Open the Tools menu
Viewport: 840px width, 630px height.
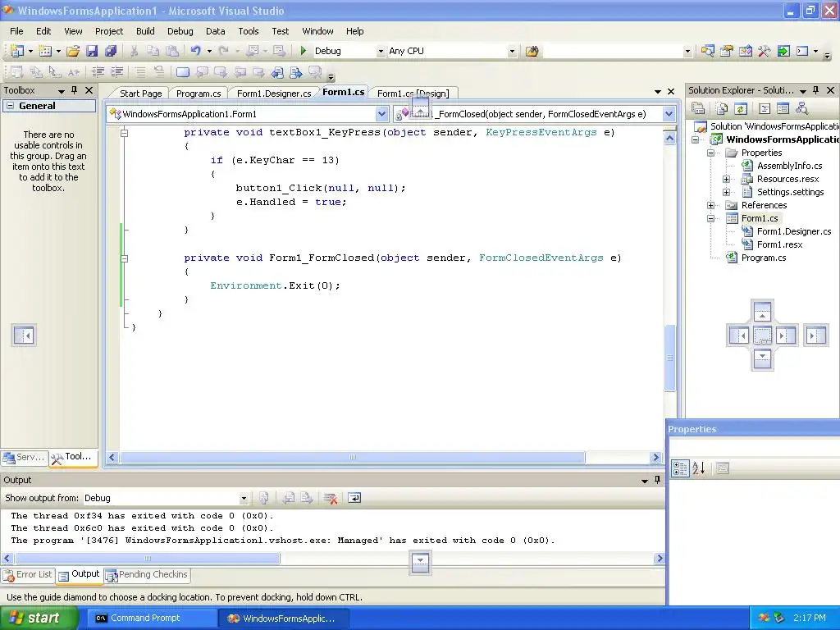[249, 31]
